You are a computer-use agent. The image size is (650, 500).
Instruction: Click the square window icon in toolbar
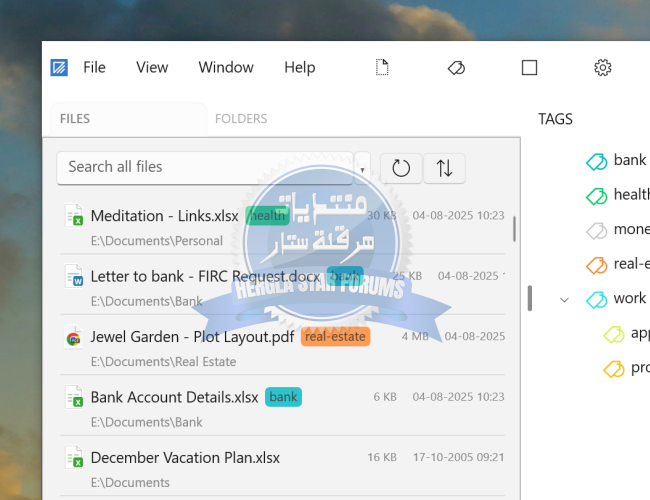pyautogui.click(x=530, y=68)
